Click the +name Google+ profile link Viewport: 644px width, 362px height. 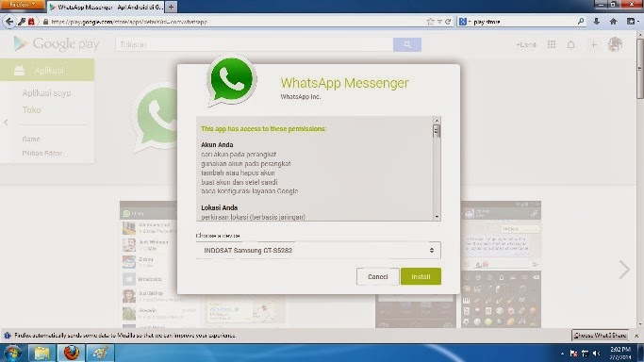click(526, 44)
